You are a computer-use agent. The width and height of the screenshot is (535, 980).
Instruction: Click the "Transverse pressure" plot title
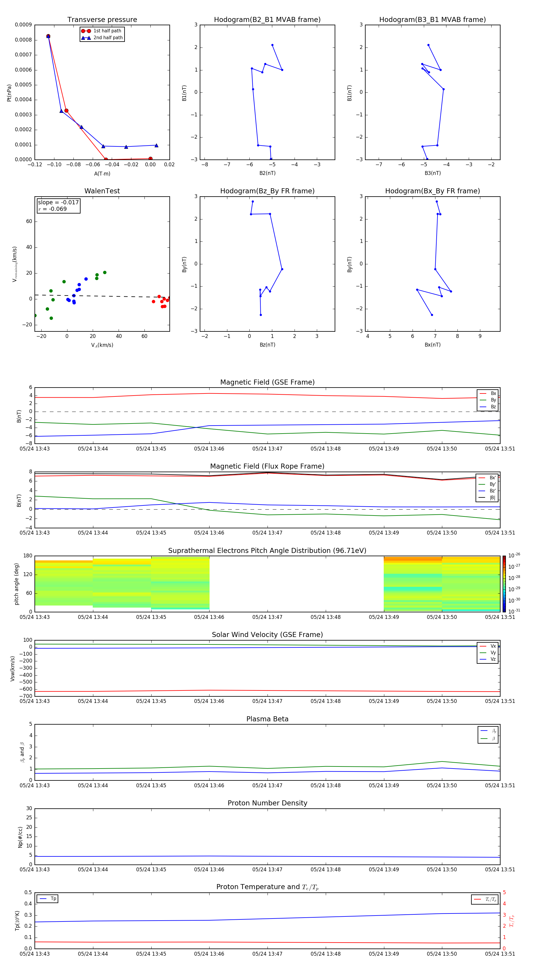pos(102,19)
